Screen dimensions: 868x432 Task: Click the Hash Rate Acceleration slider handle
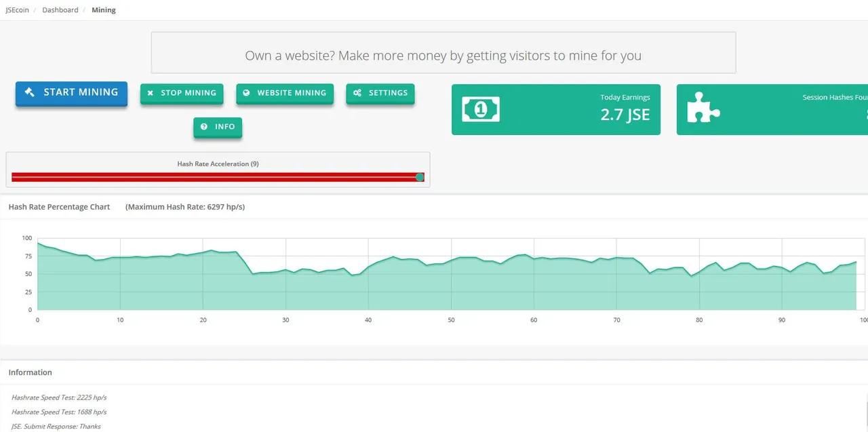pos(420,177)
